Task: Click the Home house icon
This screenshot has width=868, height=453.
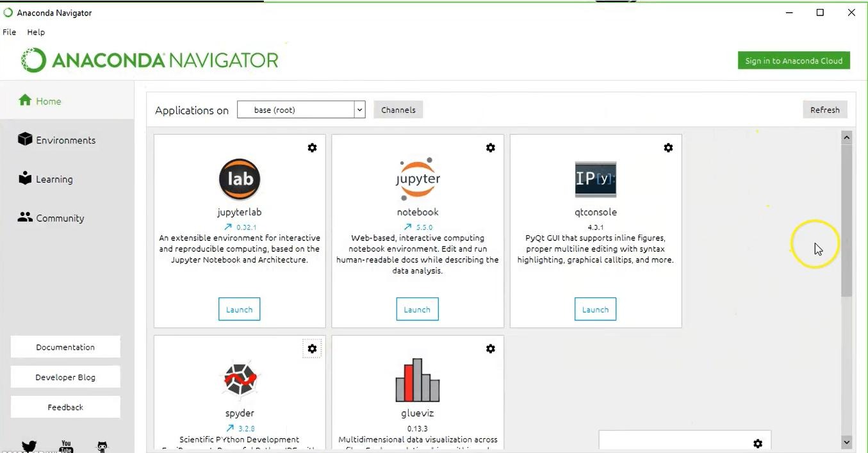Action: click(x=25, y=101)
